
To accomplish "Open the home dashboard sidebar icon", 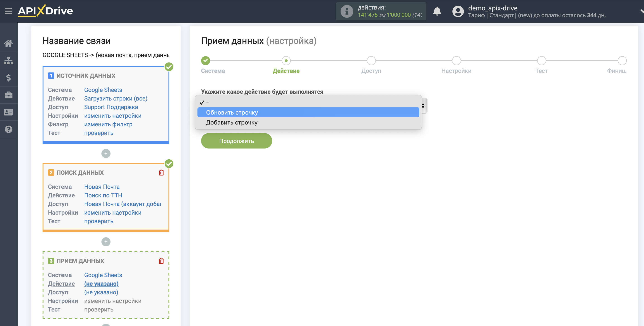I will point(9,43).
